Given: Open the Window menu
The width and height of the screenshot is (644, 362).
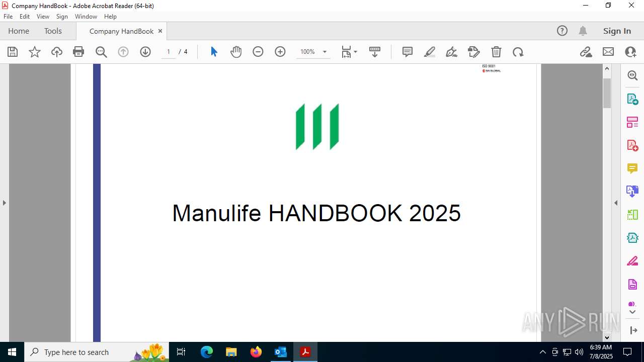Looking at the screenshot, I should pos(86,16).
